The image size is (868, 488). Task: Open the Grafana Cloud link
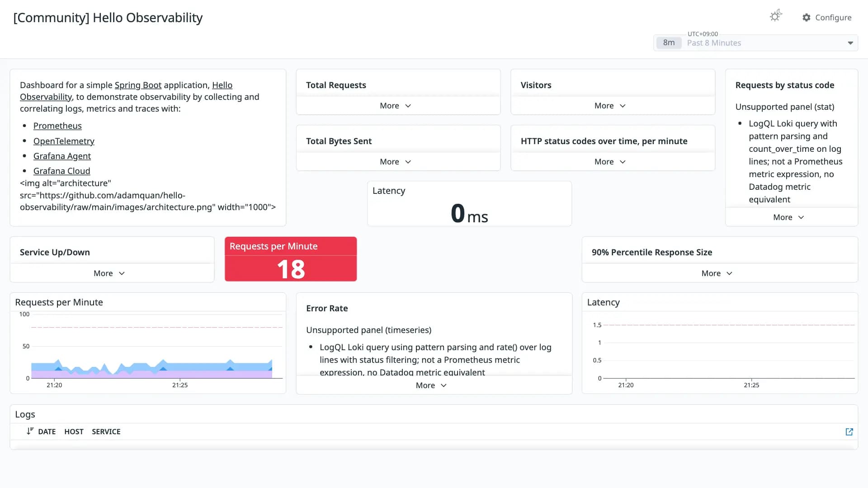61,171
